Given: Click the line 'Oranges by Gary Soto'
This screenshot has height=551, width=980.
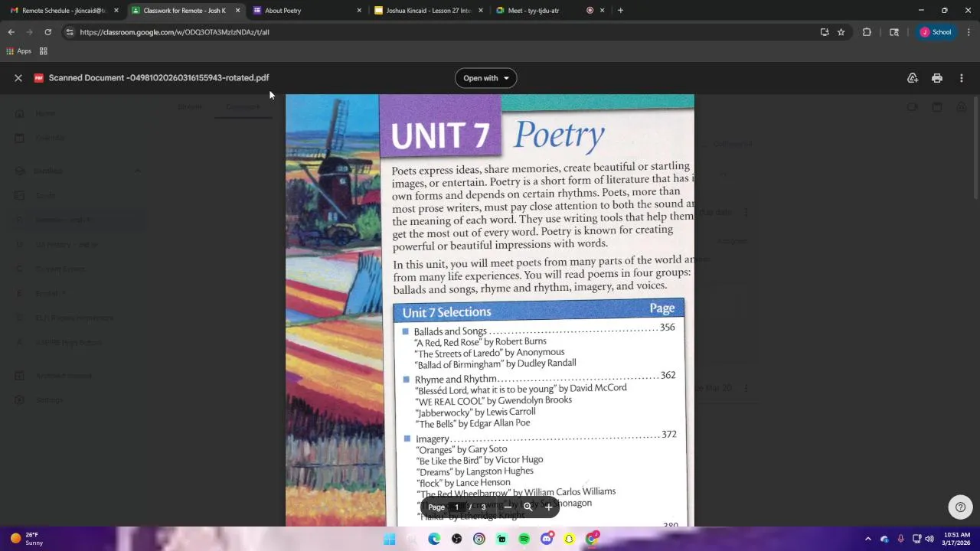Looking at the screenshot, I should click(x=462, y=450).
